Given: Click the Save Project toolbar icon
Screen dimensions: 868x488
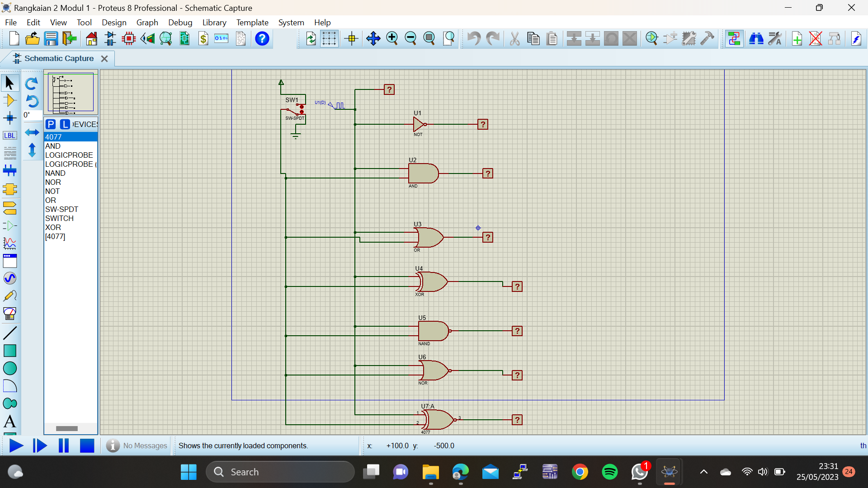Looking at the screenshot, I should [51, 39].
